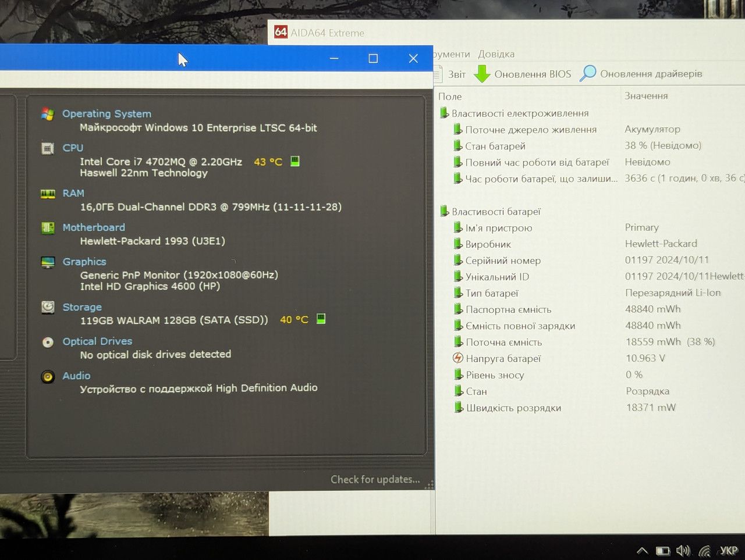Image resolution: width=745 pixels, height=560 pixels.
Task: Click Check for updates link
Action: [375, 479]
